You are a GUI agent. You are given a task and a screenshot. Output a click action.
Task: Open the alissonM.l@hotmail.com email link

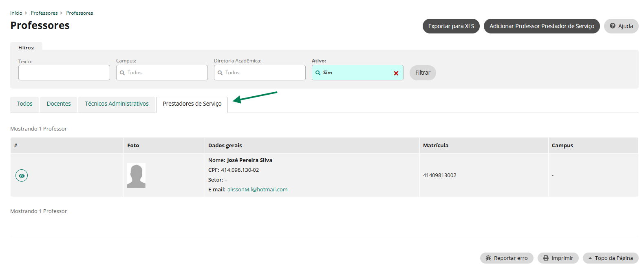pyautogui.click(x=257, y=190)
